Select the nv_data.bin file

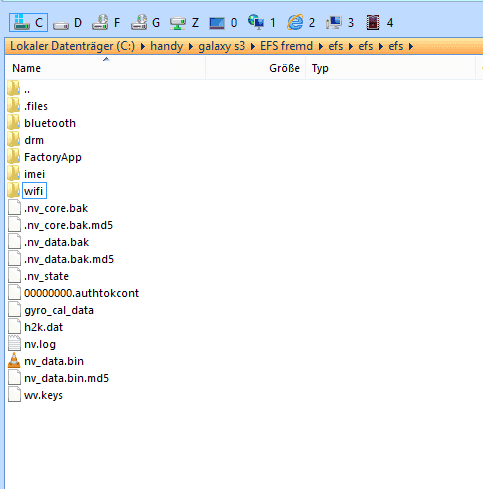(54, 361)
